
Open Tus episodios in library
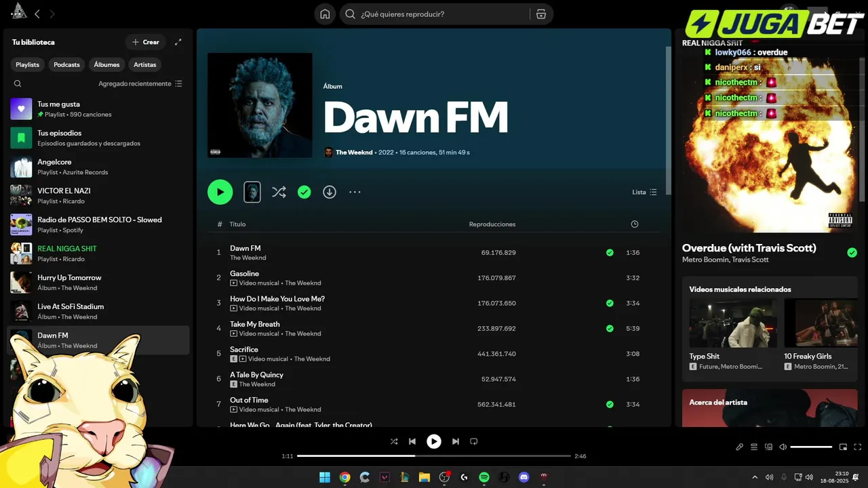(98, 138)
